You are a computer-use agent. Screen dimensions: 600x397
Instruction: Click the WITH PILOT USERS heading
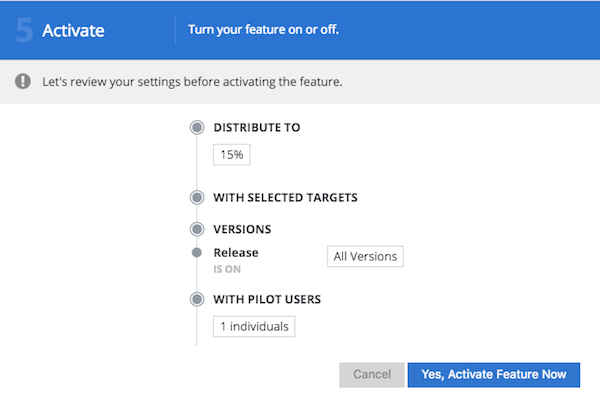click(267, 299)
